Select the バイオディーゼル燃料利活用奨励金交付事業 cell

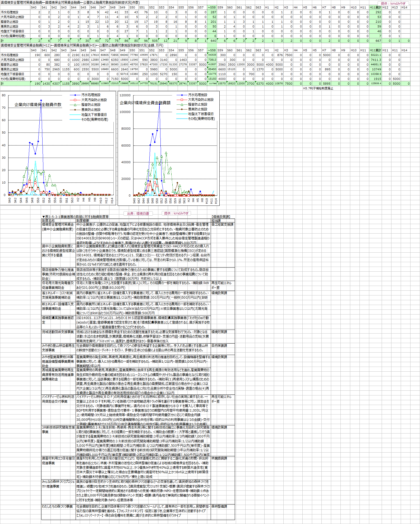59,410
